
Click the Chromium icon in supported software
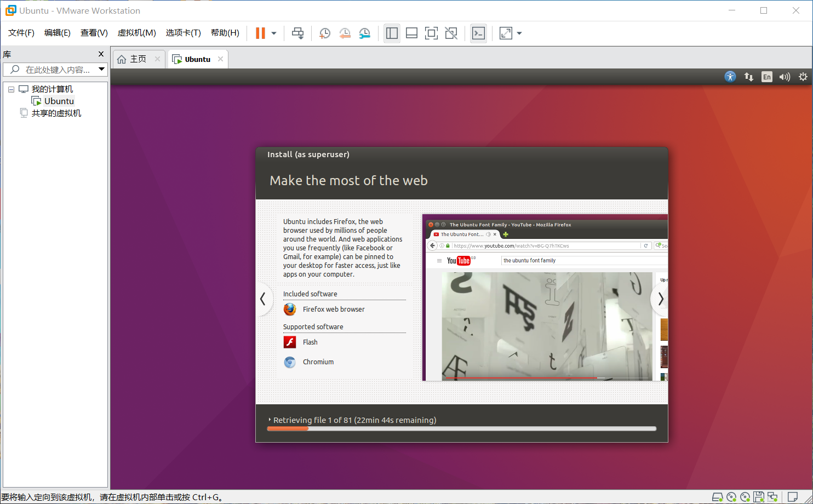pos(290,362)
